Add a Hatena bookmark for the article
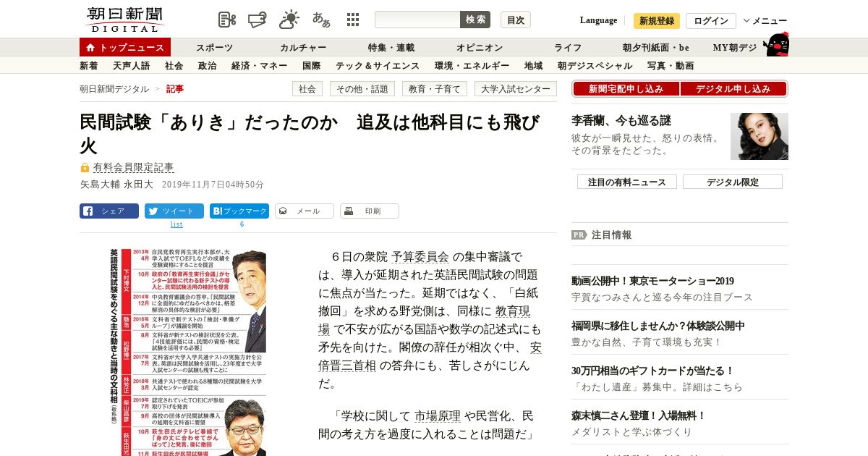This screenshot has width=868, height=456. pos(239,211)
